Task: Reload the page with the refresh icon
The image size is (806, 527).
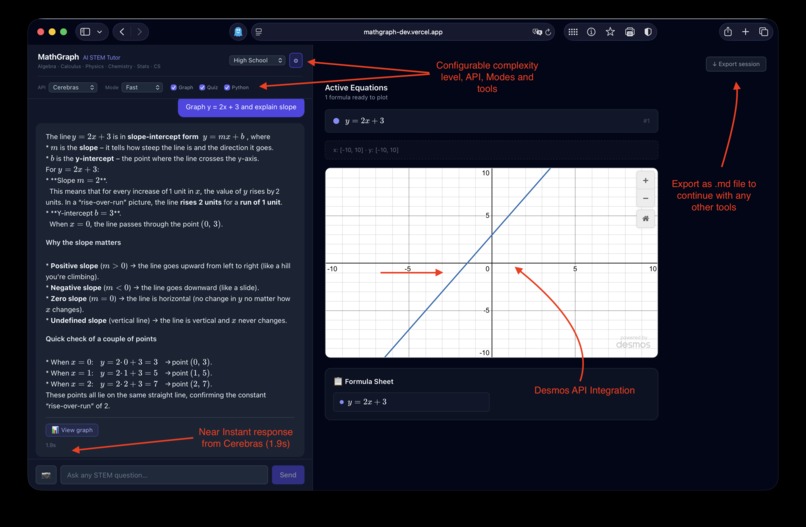Action: [x=548, y=32]
